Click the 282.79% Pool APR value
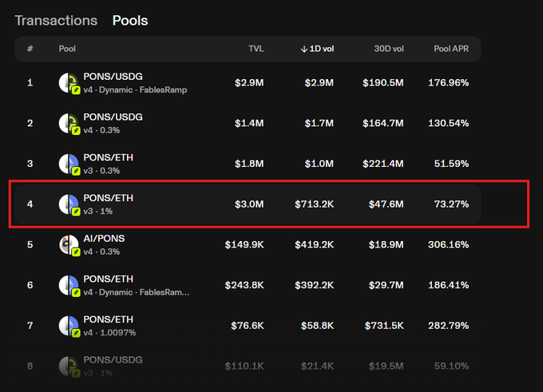 click(x=449, y=326)
